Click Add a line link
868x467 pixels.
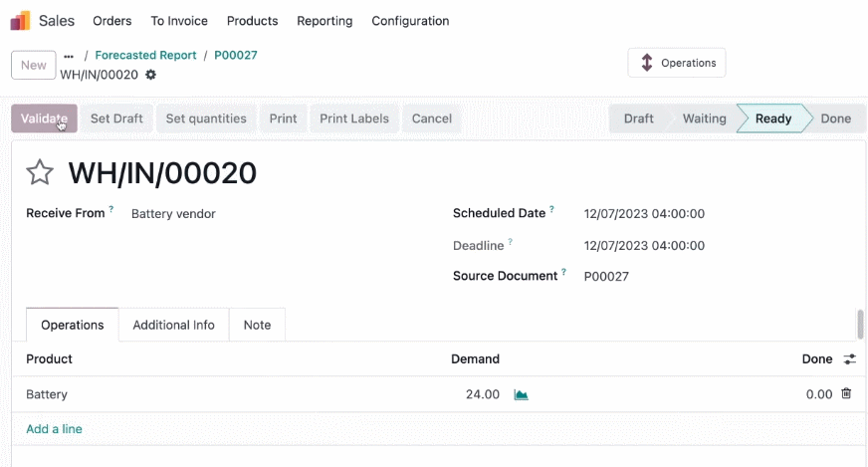point(54,429)
